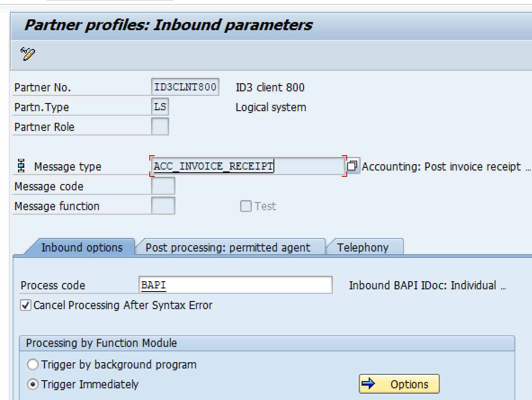Click the Message function input box

click(163, 206)
